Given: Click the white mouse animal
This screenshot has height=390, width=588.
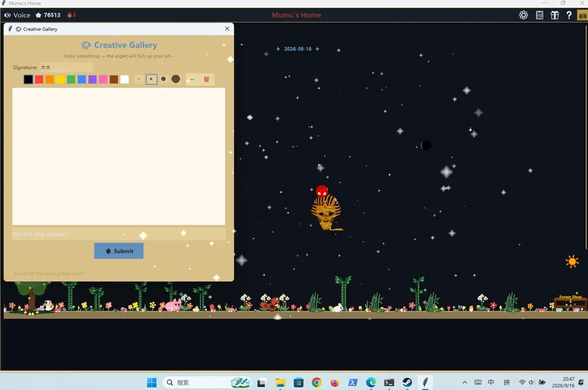Looking at the screenshot, I should point(337,308).
